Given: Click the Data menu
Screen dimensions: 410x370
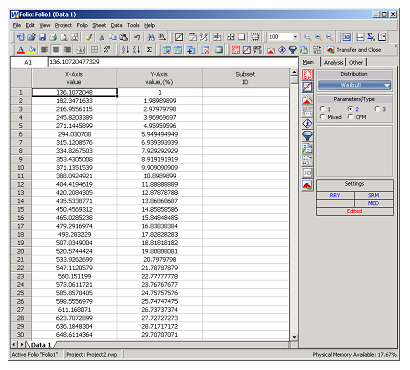Looking at the screenshot, I should 116,25.
